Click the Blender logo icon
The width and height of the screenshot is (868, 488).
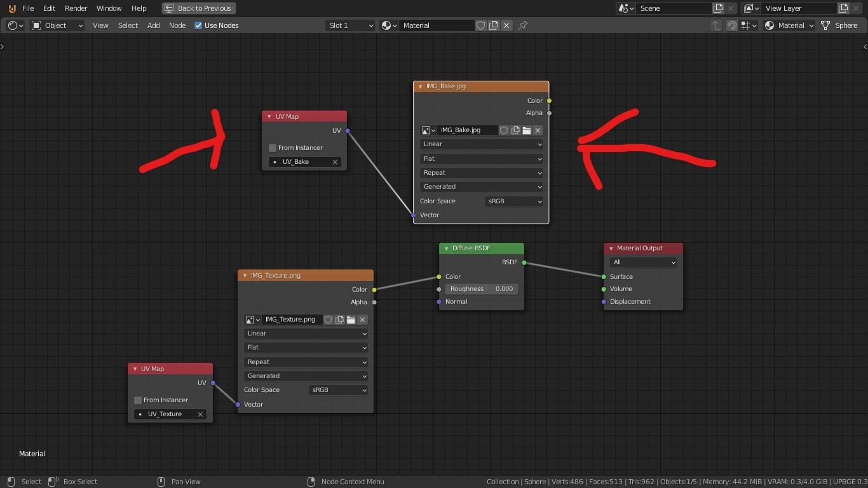[12, 8]
